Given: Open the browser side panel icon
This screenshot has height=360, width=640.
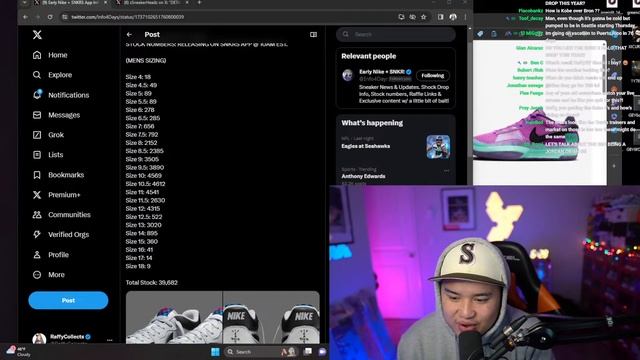Looking at the screenshot, I should [440, 17].
